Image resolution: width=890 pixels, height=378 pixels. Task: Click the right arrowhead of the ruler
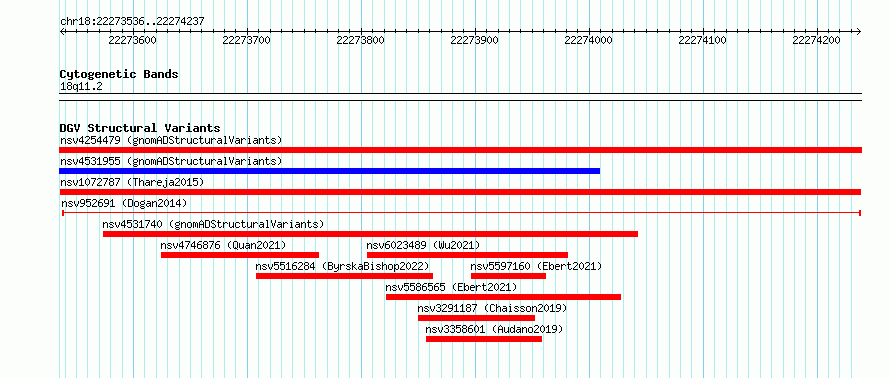(x=858, y=32)
